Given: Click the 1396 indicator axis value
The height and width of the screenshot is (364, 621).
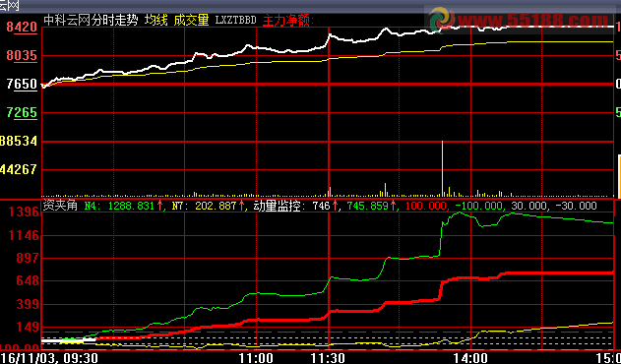Looking at the screenshot, I should pyautogui.click(x=23, y=212).
